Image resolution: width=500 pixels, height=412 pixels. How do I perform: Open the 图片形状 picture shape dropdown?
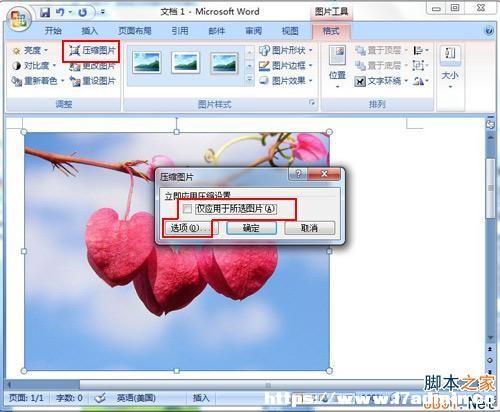click(x=286, y=50)
